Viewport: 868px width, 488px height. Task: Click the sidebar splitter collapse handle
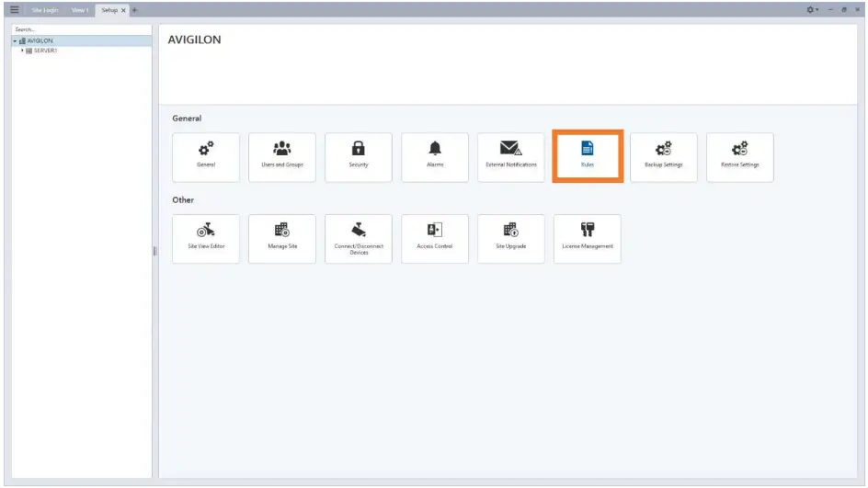tap(155, 251)
